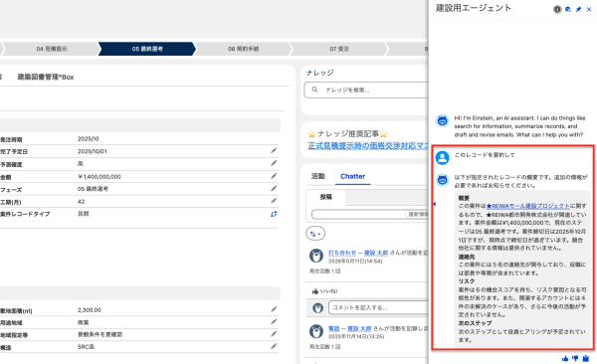Screen dimensions: 597x364
Task: Click the 構造 value SRC造
Action: (86, 347)
